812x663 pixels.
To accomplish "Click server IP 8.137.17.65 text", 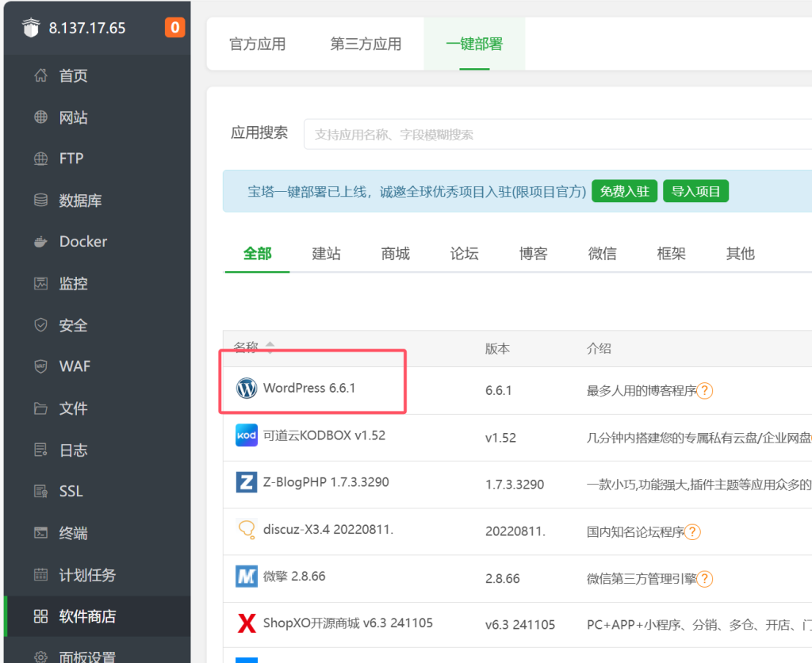I will (x=87, y=28).
